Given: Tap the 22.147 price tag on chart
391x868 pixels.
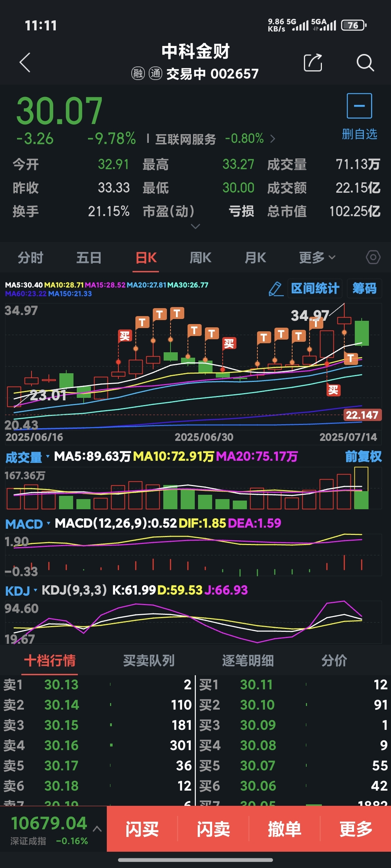Looking at the screenshot, I should [362, 415].
